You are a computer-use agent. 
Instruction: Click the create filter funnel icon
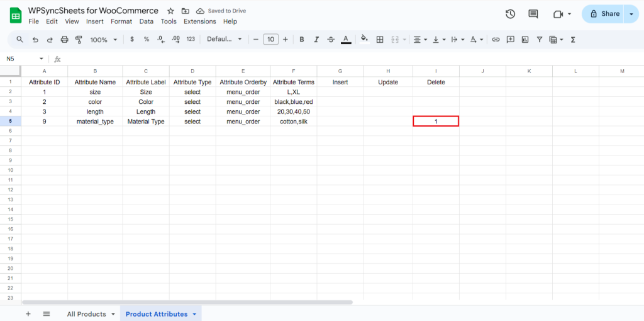pyautogui.click(x=540, y=40)
